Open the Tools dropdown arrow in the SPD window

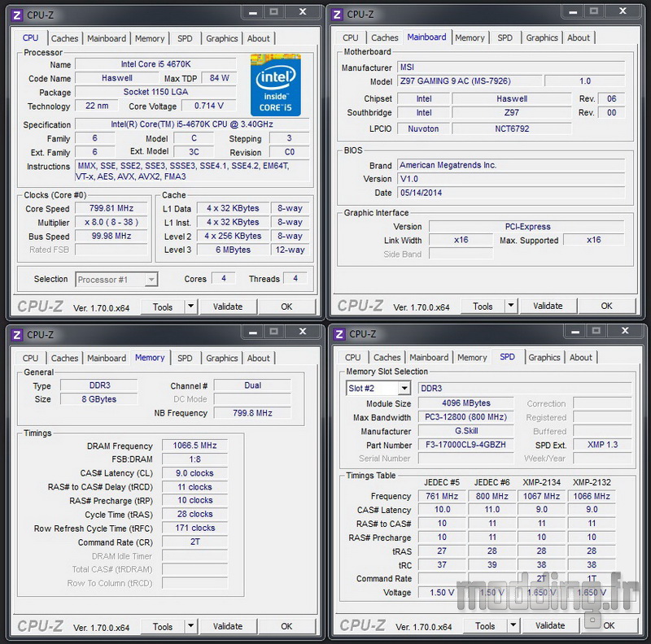tap(513, 625)
